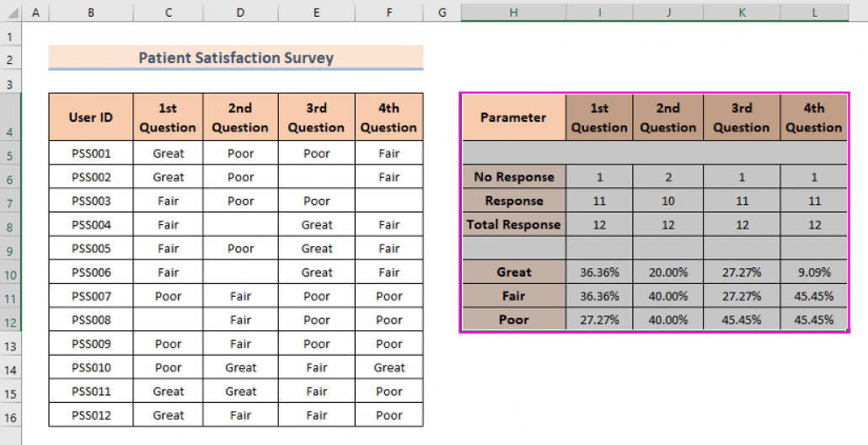Select cell PSS009
This screenshot has height=445, width=868.
(91, 344)
